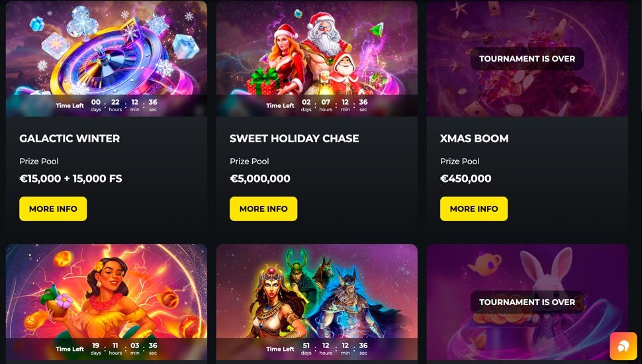Click MORE INFO for Galactic Winter
The height and width of the screenshot is (364, 642).
tap(53, 209)
